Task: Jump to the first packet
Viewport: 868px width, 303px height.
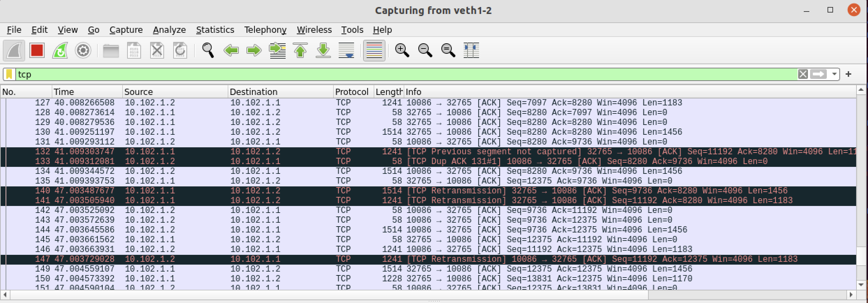Action: pos(301,51)
